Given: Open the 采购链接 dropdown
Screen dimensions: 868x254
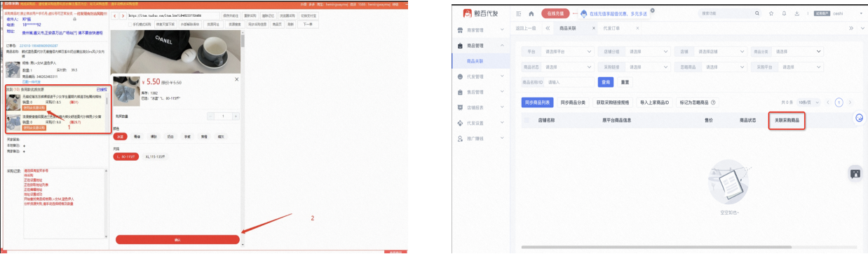Looking at the screenshot, I should tap(635, 67).
